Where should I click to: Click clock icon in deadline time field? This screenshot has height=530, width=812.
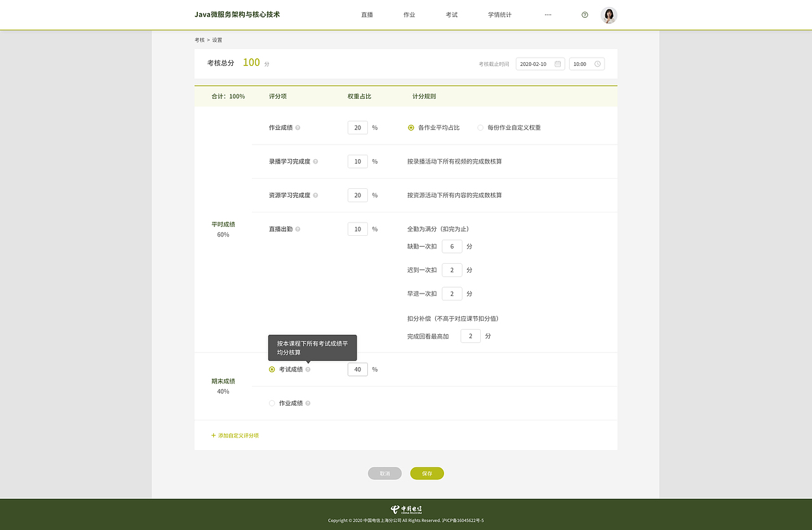coord(597,64)
